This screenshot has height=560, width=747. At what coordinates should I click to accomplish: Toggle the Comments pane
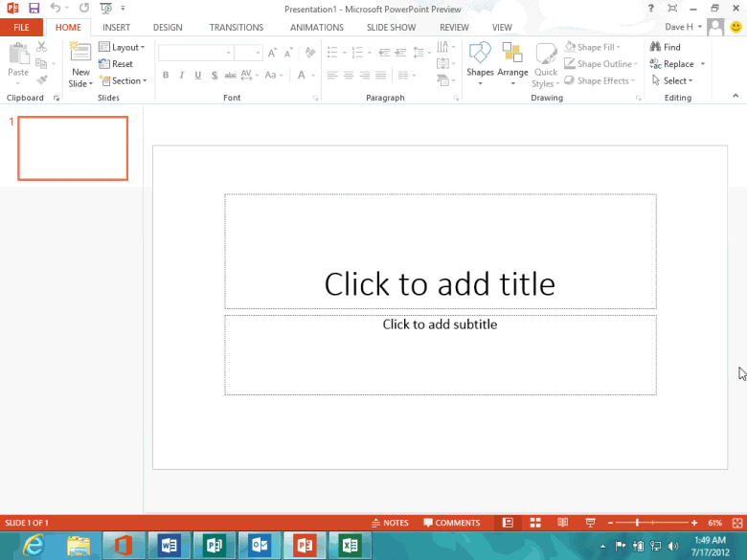(x=452, y=523)
